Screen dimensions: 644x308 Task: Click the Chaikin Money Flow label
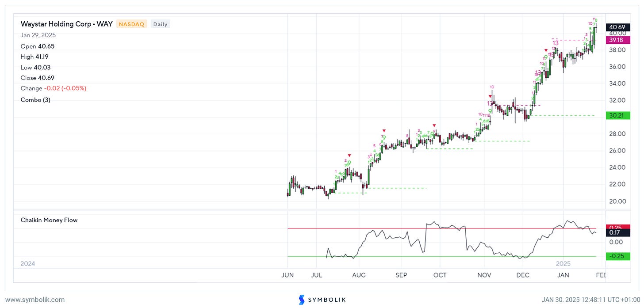[49, 220]
